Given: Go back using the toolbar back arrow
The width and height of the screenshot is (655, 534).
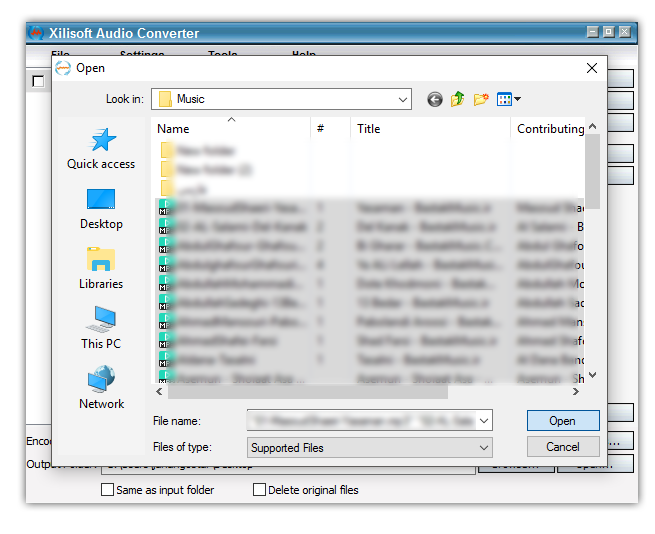Looking at the screenshot, I should pos(434,99).
